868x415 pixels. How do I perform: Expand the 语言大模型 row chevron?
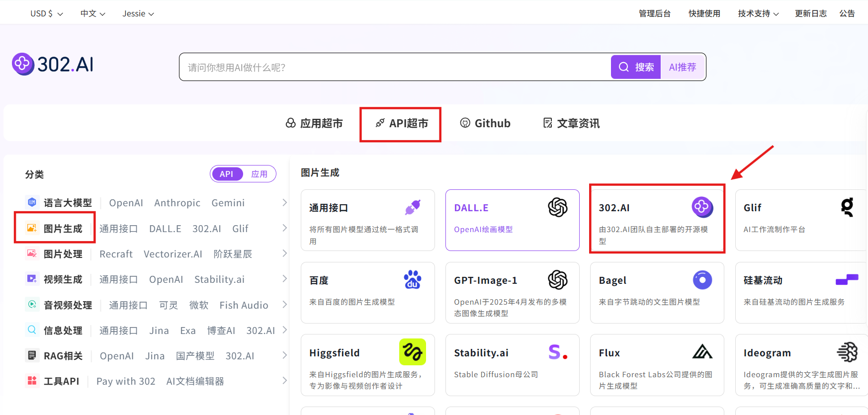284,202
